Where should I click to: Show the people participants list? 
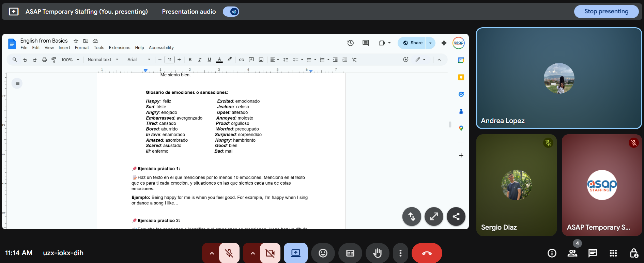572,253
